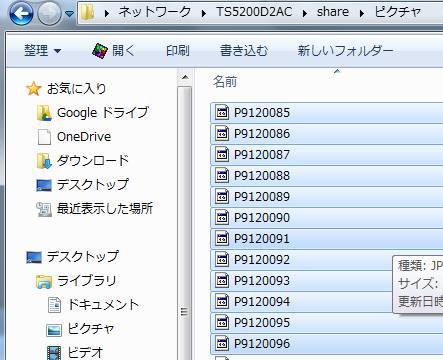Select file P9120086
This screenshot has height=360, width=443.
click(327, 134)
